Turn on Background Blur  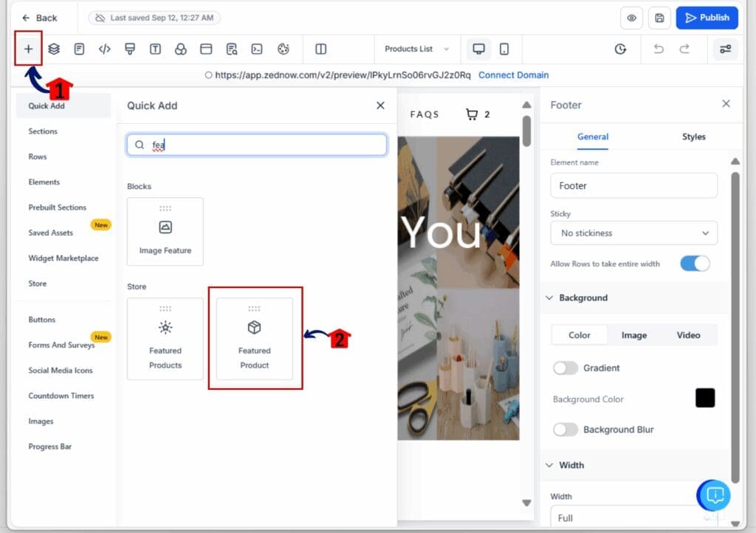[x=566, y=429]
